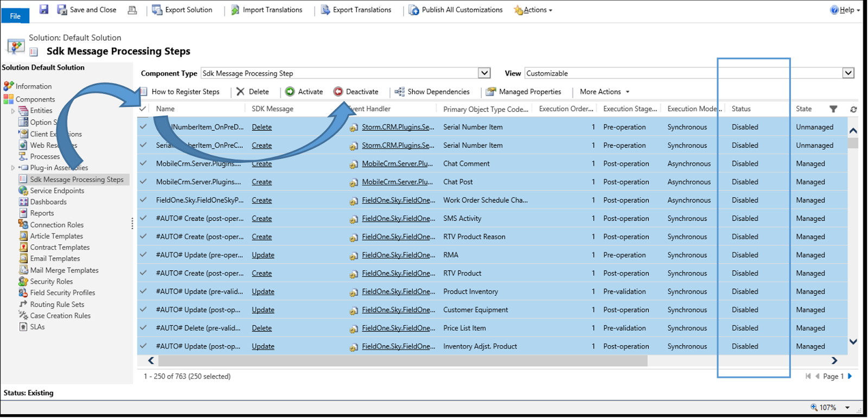This screenshot has height=418, width=868.
Task: Open the Actions menu
Action: tap(533, 10)
